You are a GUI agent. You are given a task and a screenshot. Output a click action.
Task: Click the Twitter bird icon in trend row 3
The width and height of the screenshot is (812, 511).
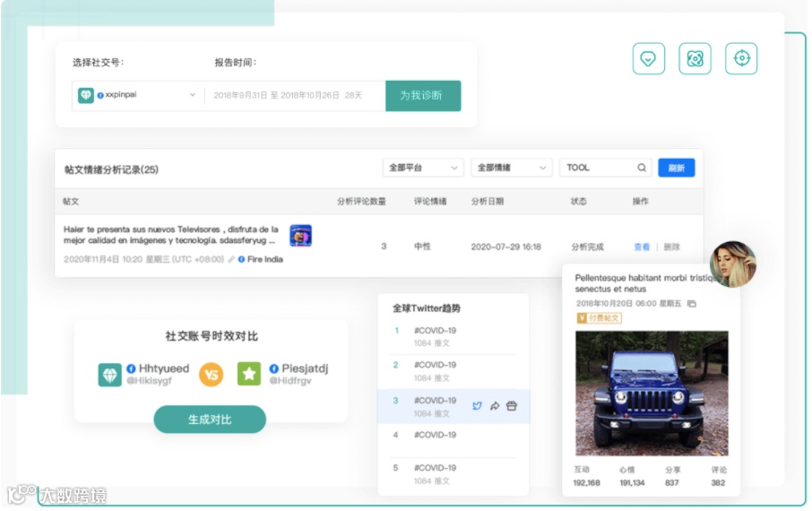coord(477,406)
